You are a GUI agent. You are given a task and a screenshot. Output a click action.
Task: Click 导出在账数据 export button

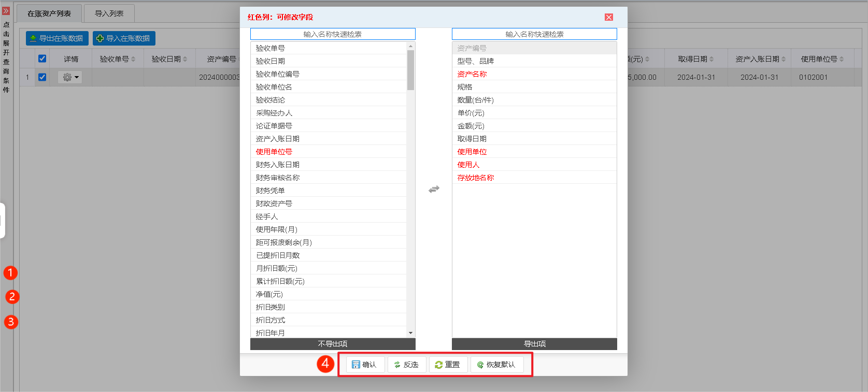click(57, 38)
